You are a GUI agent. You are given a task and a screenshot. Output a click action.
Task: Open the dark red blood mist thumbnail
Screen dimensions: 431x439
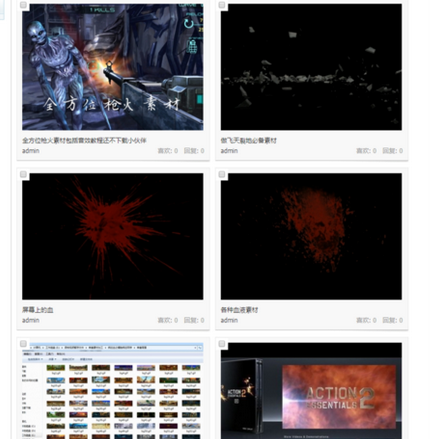click(x=311, y=236)
